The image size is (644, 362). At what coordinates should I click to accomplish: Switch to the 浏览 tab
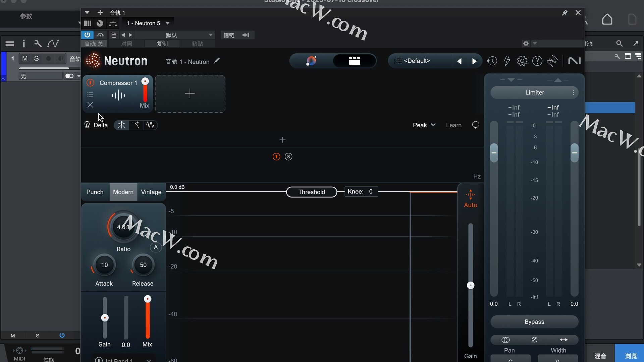point(631,356)
